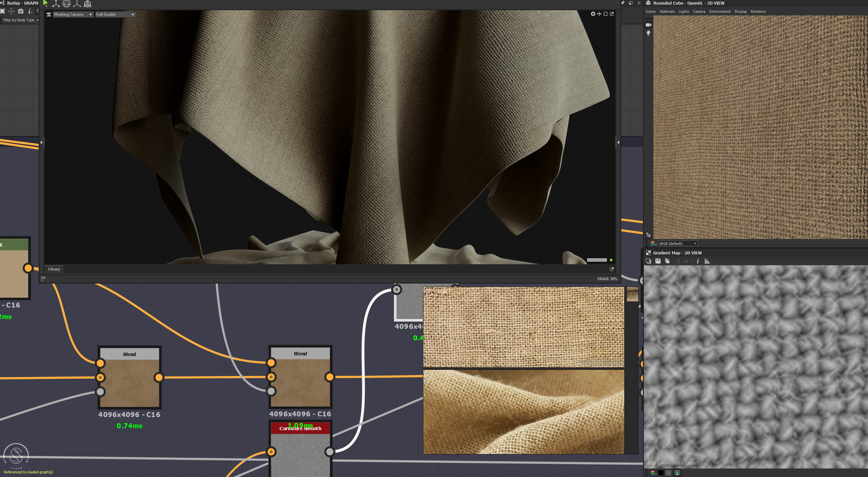The width and height of the screenshot is (868, 477).
Task: Open Display menu in 3D View
Action: [741, 11]
